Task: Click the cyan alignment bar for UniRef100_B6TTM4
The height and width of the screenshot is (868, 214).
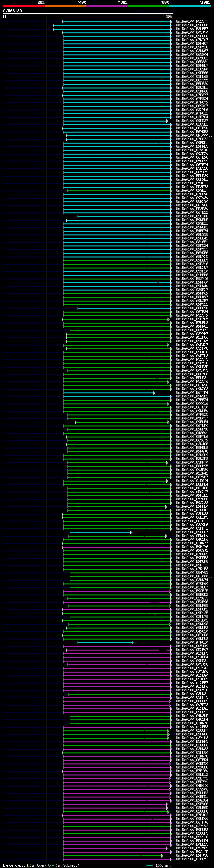Action: [109, 393]
